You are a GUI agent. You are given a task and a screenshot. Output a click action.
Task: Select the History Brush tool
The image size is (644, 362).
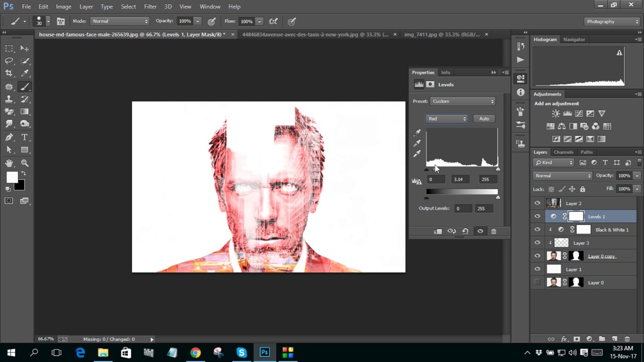tap(25, 99)
